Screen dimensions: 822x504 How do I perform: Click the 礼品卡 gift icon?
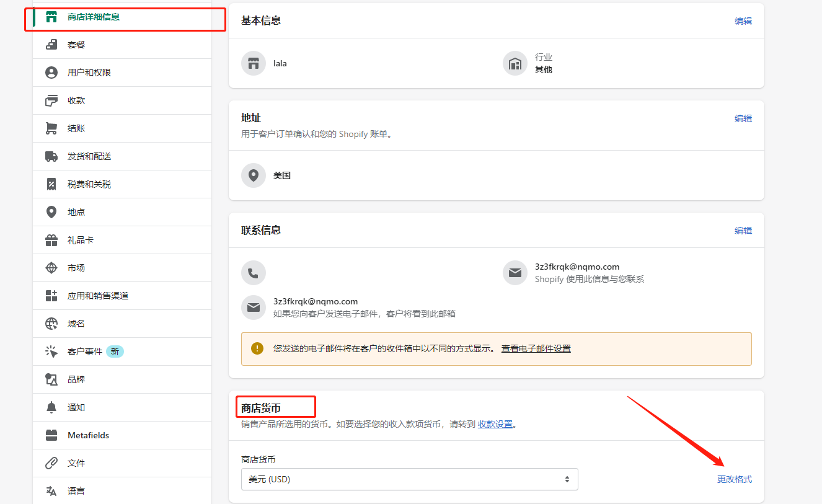point(51,240)
